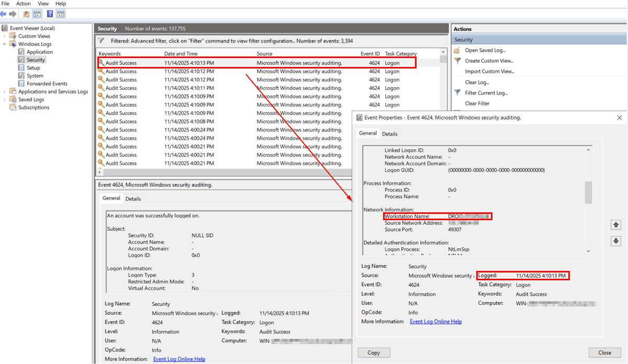Viewport: 628px width, 364px height.
Task: Toggle the Show/Hide Action Pane icon
Action: coord(61,14)
